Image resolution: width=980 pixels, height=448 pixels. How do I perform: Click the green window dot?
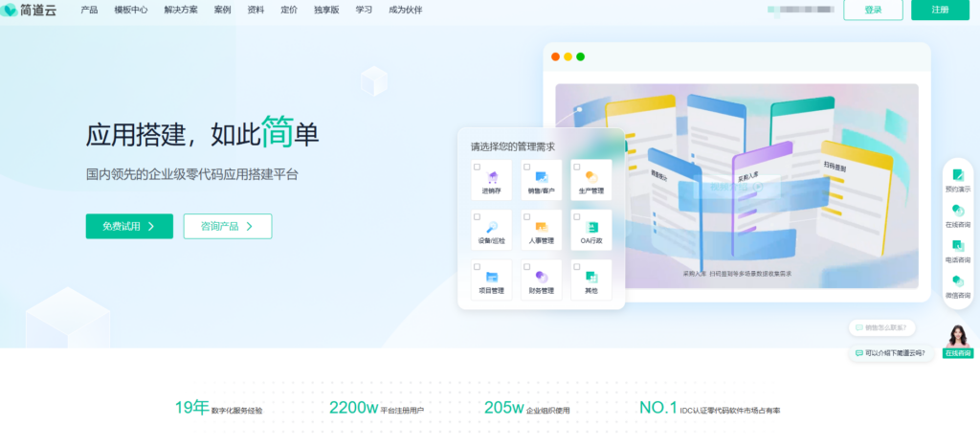click(x=580, y=56)
